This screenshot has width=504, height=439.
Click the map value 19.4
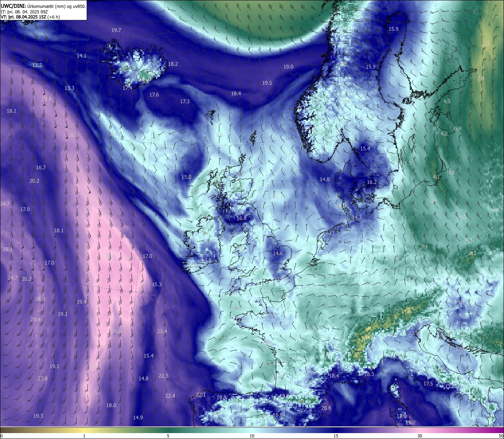click(x=82, y=302)
